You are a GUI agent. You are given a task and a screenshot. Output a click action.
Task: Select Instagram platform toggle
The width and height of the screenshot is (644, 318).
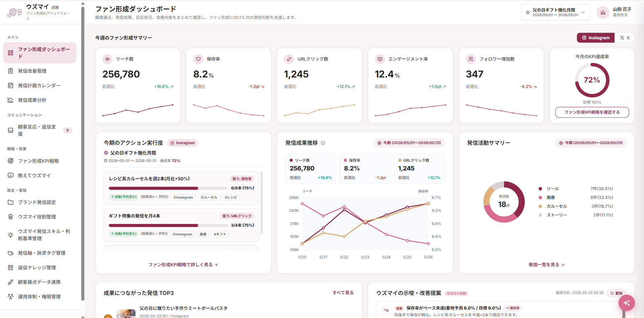click(x=596, y=38)
